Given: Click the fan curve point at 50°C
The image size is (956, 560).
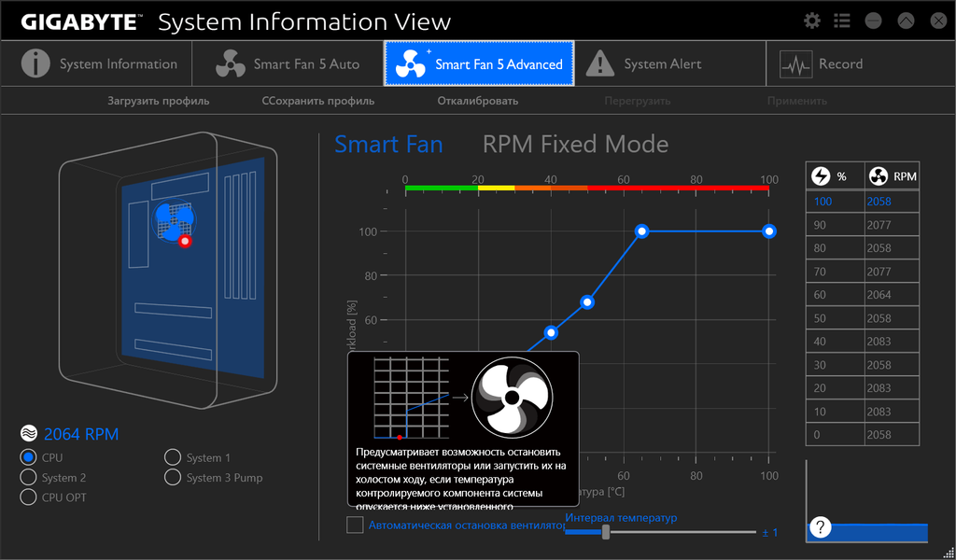Looking at the screenshot, I should 587,302.
